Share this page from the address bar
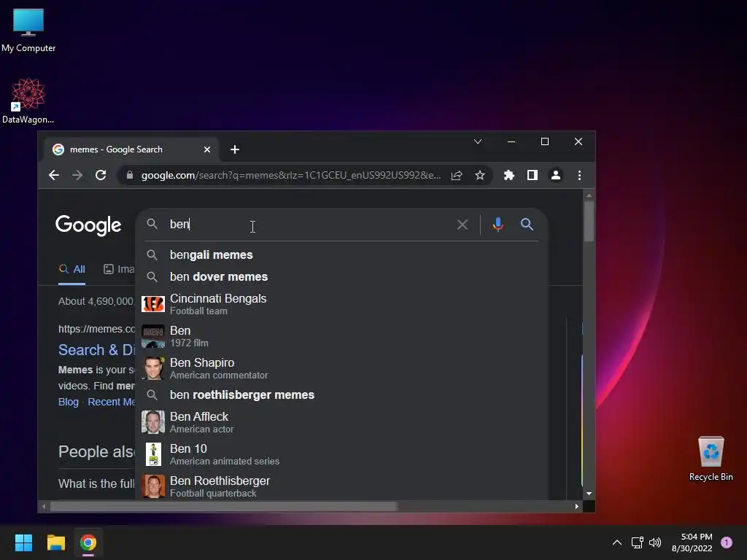 457,175
